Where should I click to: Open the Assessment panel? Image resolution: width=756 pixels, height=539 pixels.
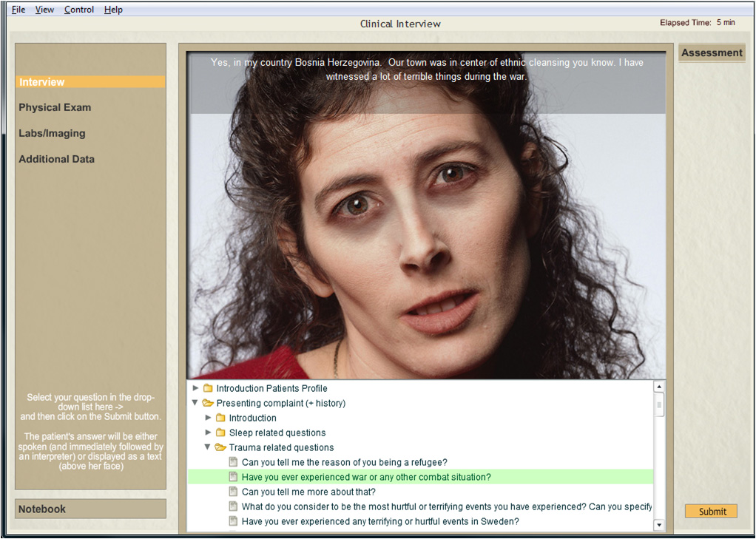[711, 52]
